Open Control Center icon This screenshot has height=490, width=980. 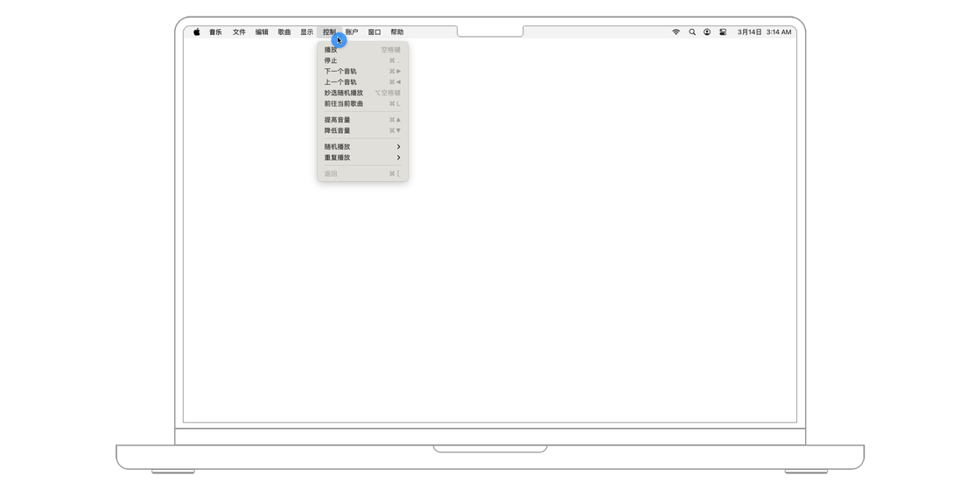pos(723,32)
